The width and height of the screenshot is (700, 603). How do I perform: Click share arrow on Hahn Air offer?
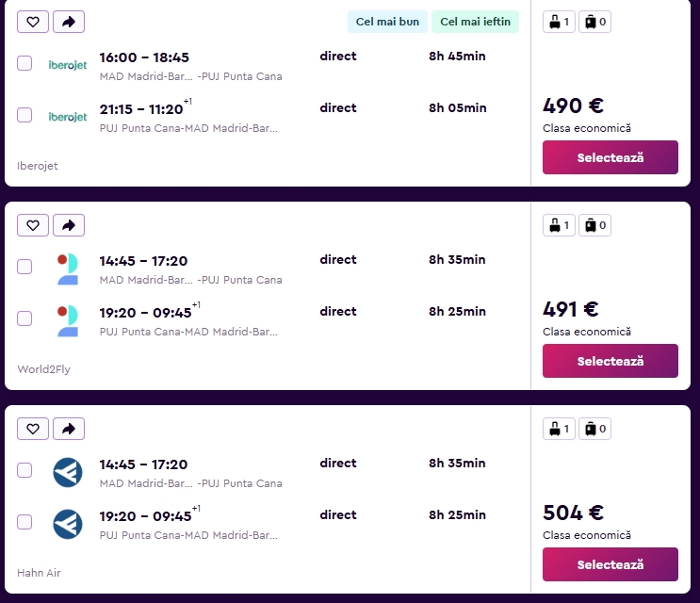(x=69, y=429)
